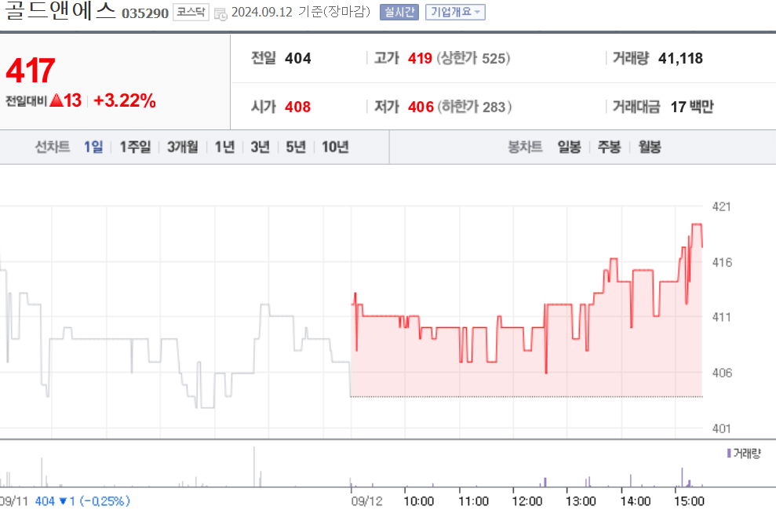View the 5년 chart
Image resolution: width=776 pixels, height=532 pixels.
tap(294, 147)
